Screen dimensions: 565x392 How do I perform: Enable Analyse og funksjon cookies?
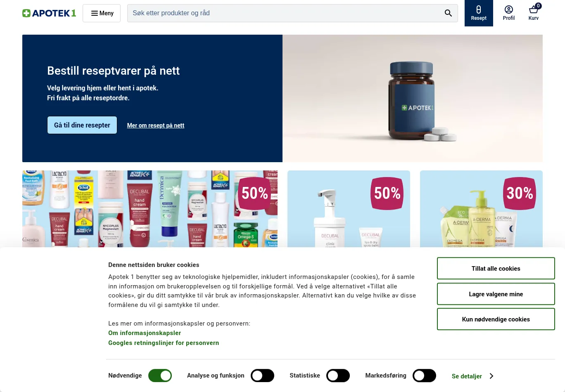(x=262, y=375)
